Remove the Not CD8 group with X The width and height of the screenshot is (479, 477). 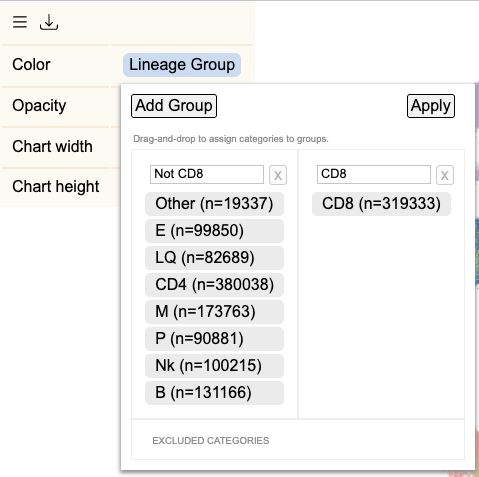click(x=278, y=175)
